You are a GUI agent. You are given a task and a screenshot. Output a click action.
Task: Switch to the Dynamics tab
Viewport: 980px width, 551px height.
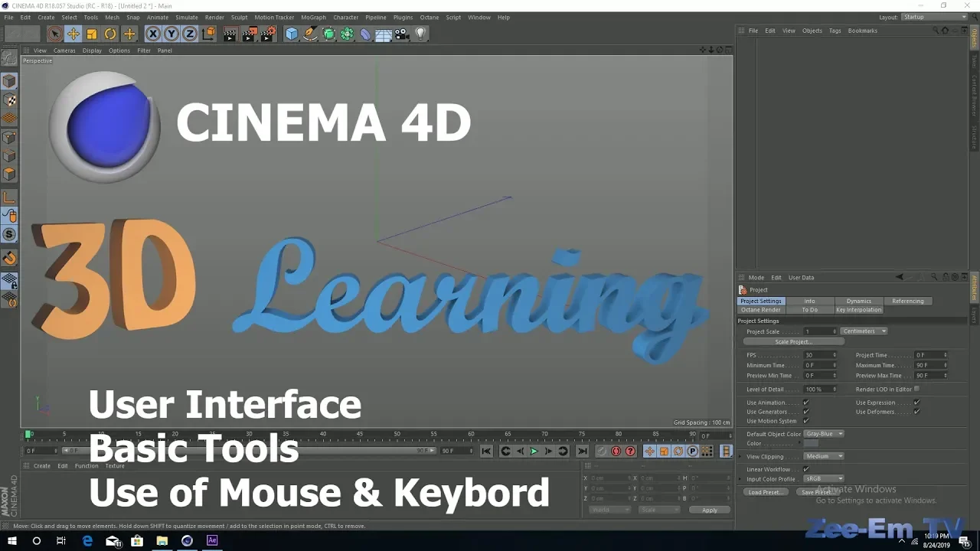858,301
